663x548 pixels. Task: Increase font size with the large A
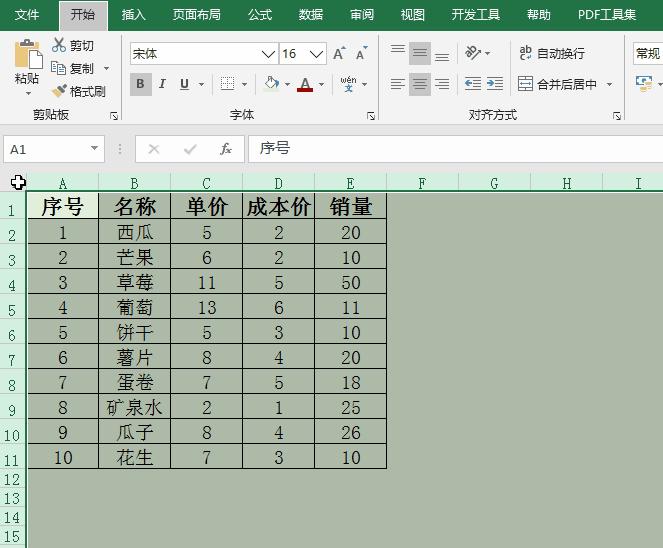click(x=339, y=53)
